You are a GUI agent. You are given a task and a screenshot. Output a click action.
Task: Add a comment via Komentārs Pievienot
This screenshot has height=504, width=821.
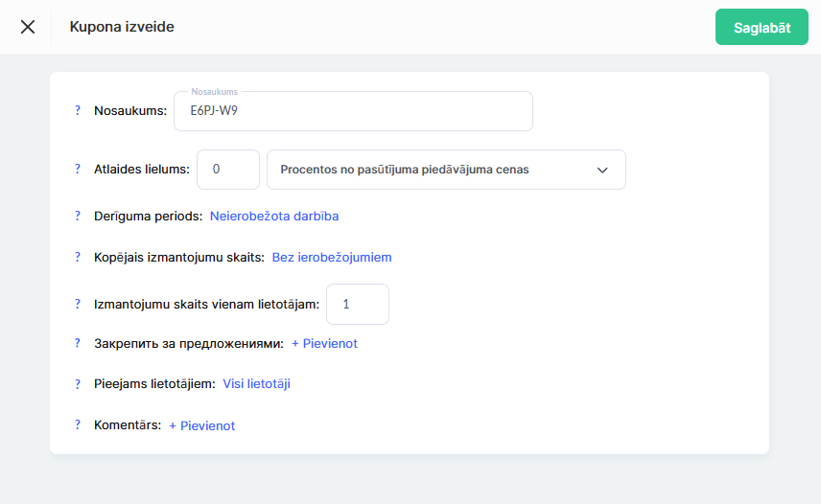(201, 425)
